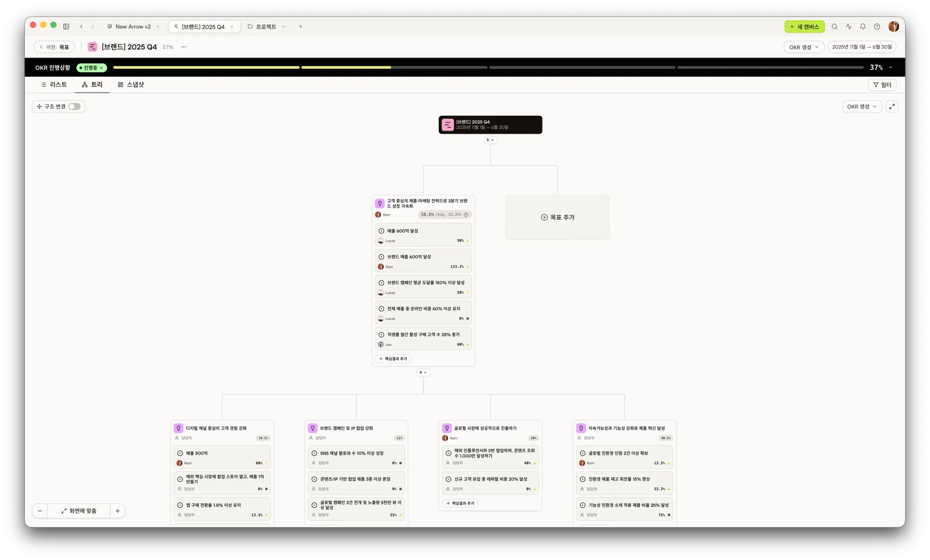This screenshot has height=560, width=930.
Task: Toggle the 구조 변경 switch
Action: [x=74, y=107]
